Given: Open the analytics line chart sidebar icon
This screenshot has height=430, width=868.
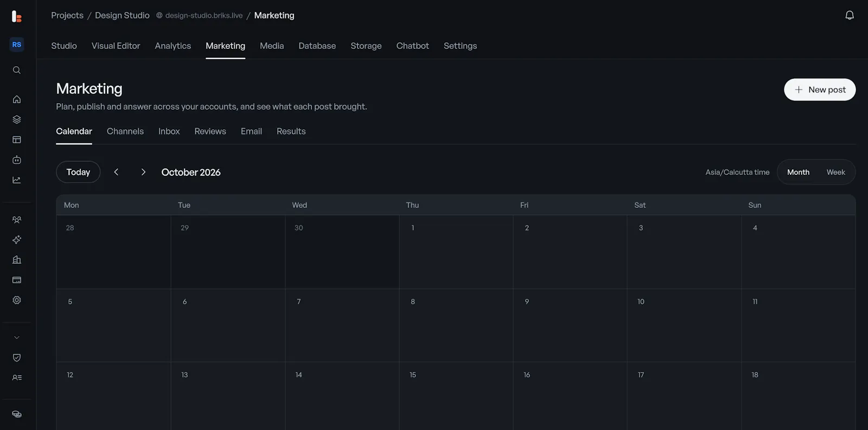Looking at the screenshot, I should (x=17, y=180).
